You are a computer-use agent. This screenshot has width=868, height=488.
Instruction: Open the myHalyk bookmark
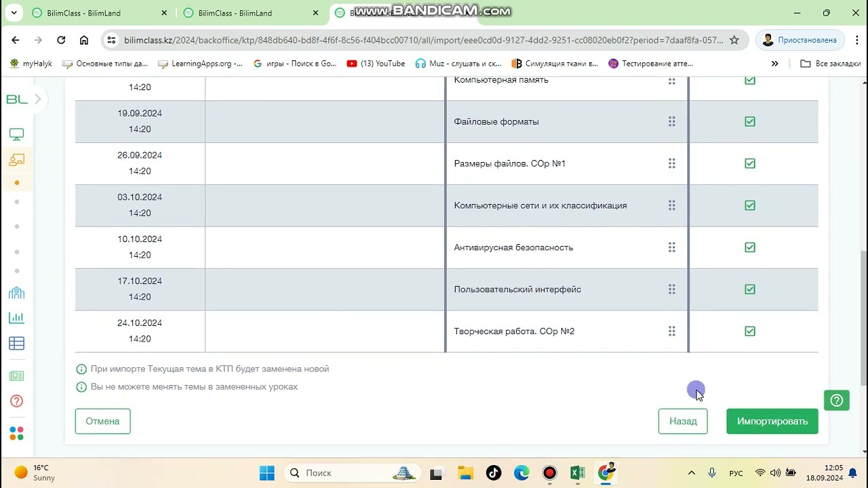(31, 64)
